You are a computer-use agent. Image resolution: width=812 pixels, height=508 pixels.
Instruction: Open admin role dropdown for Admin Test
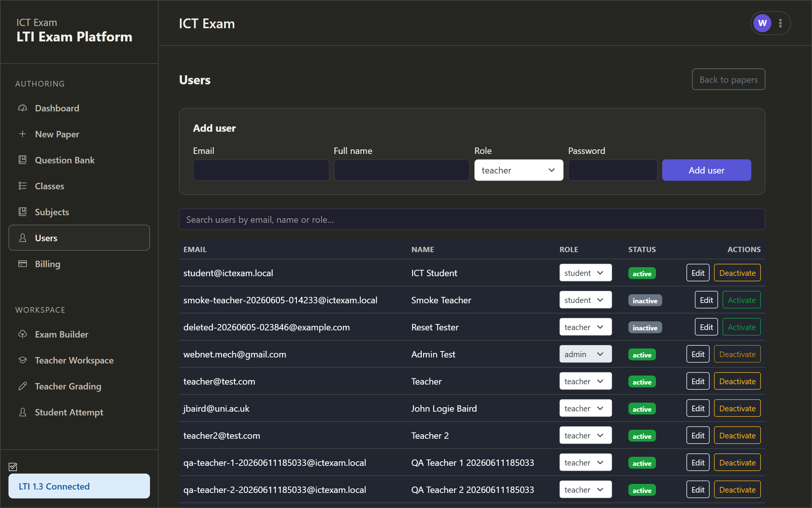pos(585,354)
